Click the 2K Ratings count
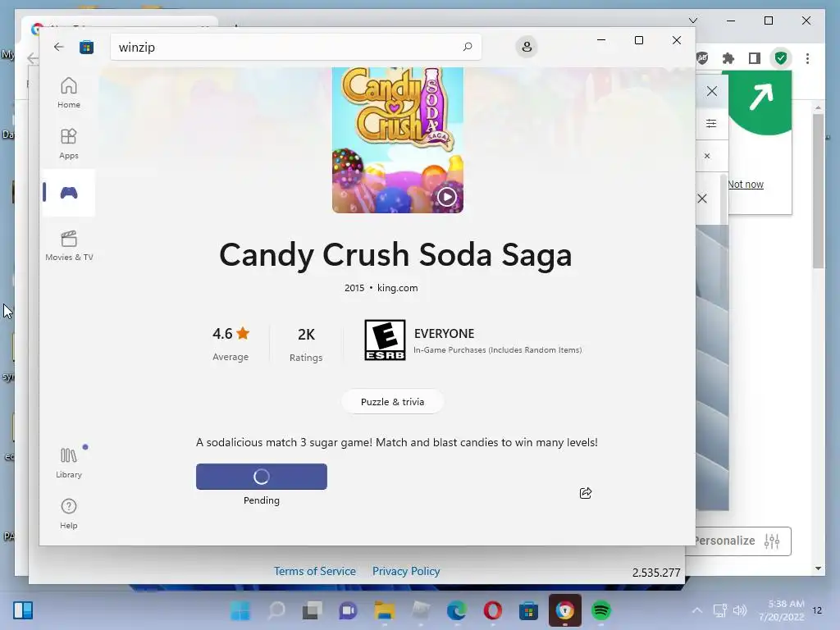840x630 pixels. (x=306, y=344)
